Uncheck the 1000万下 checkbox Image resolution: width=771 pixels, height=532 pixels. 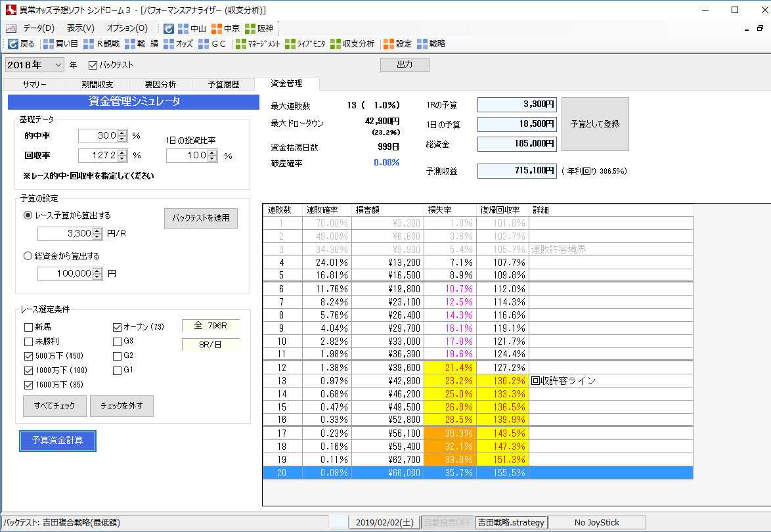point(28,370)
